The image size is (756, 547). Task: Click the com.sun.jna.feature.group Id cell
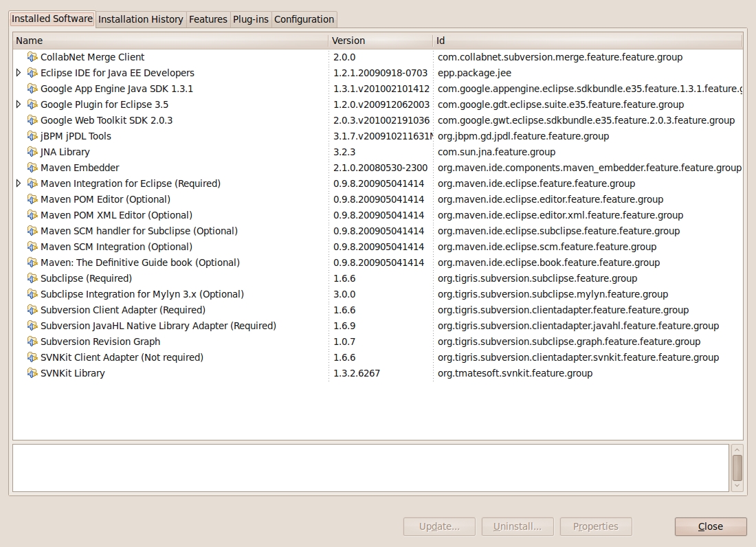(x=497, y=153)
